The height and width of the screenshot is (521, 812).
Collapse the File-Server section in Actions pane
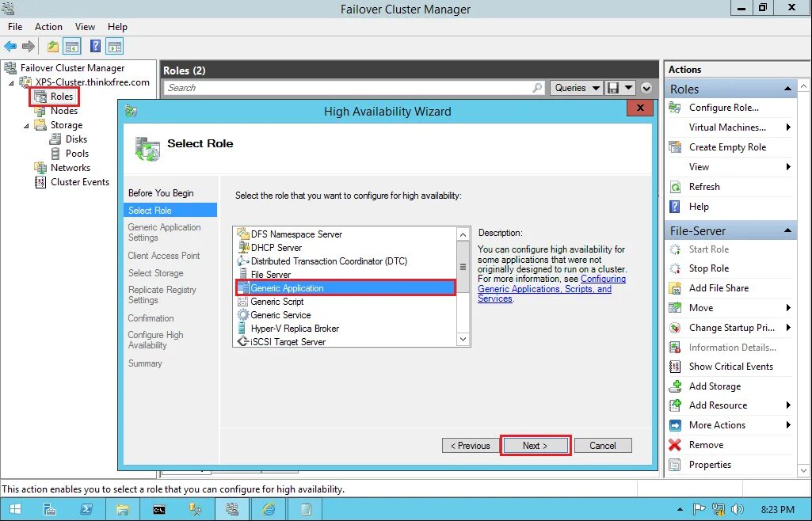pyautogui.click(x=787, y=230)
